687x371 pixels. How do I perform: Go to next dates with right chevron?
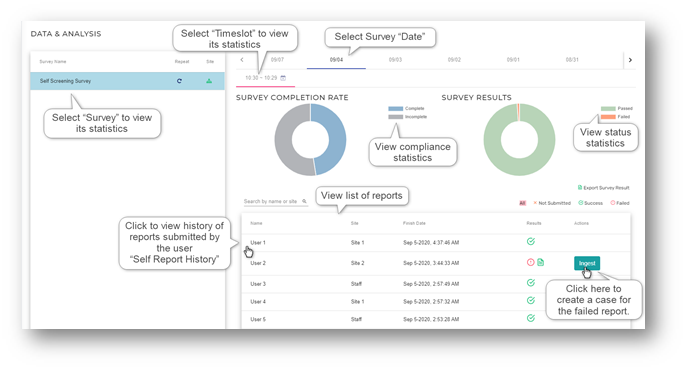pyautogui.click(x=630, y=60)
